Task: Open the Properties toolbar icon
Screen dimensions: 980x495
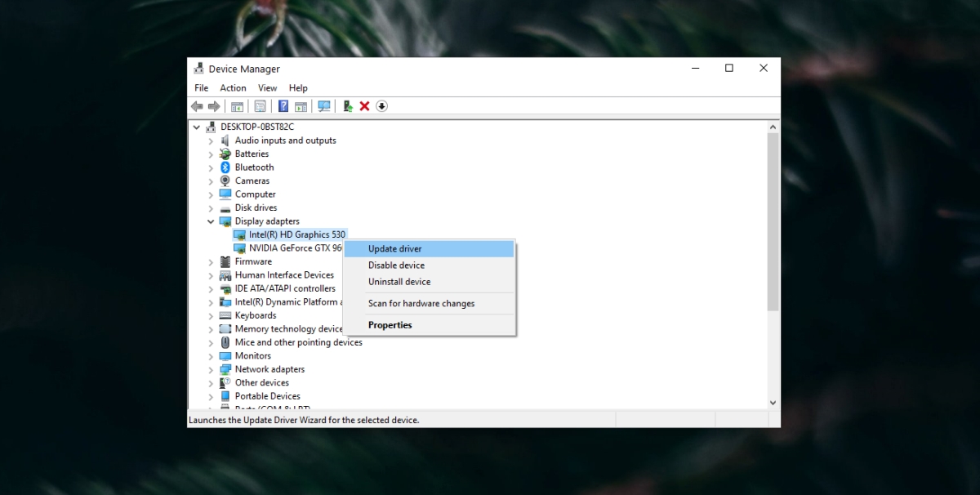Action: 260,106
